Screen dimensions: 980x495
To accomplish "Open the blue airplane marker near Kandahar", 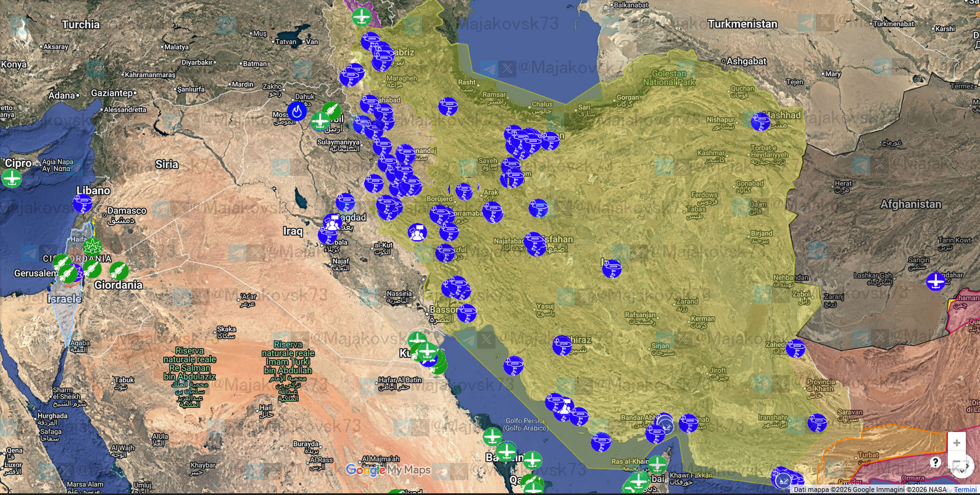I will 936,281.
